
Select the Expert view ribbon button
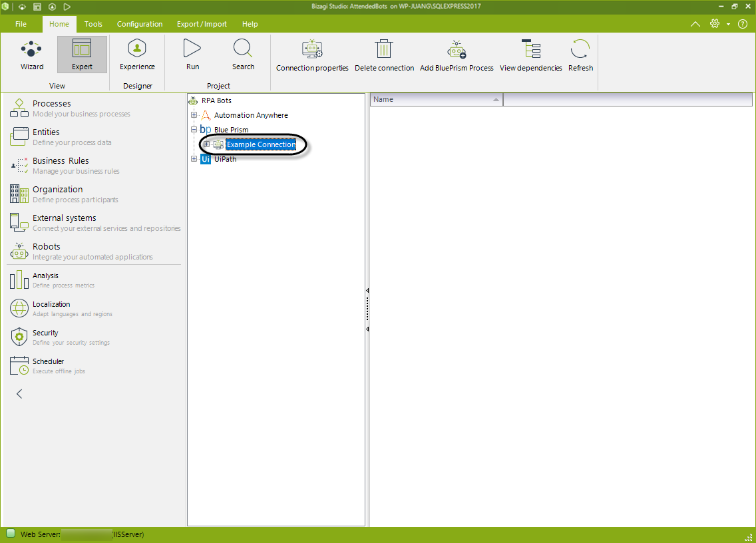point(82,55)
